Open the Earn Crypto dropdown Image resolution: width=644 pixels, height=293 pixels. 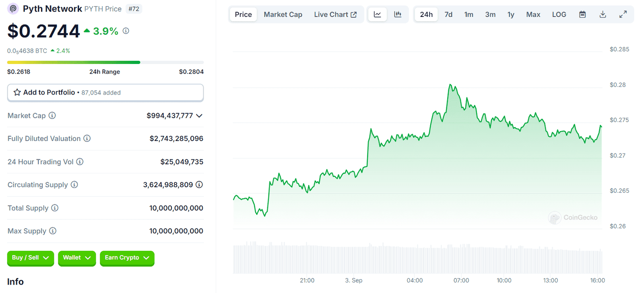point(127,258)
